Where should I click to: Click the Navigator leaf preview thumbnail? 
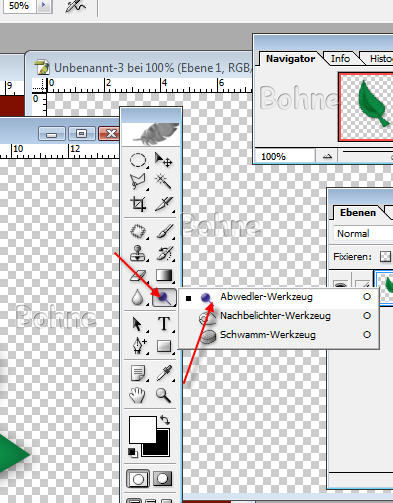tap(366, 107)
